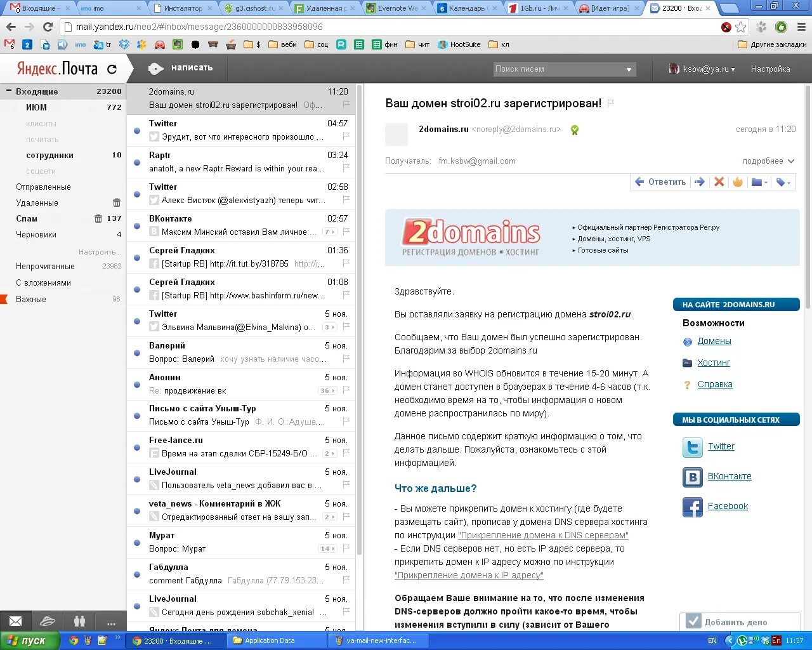Open the Yandex Disk flying saucer icon

(x=48, y=621)
